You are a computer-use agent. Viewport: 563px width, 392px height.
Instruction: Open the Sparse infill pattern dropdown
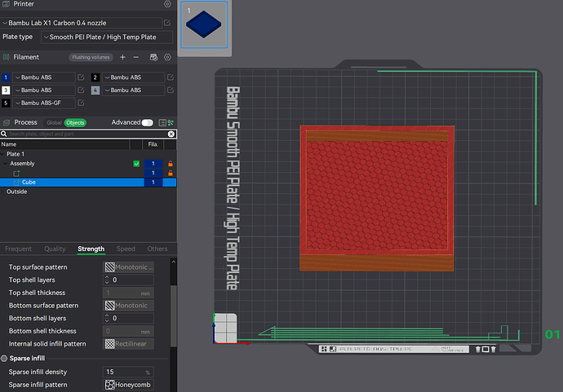(129, 385)
